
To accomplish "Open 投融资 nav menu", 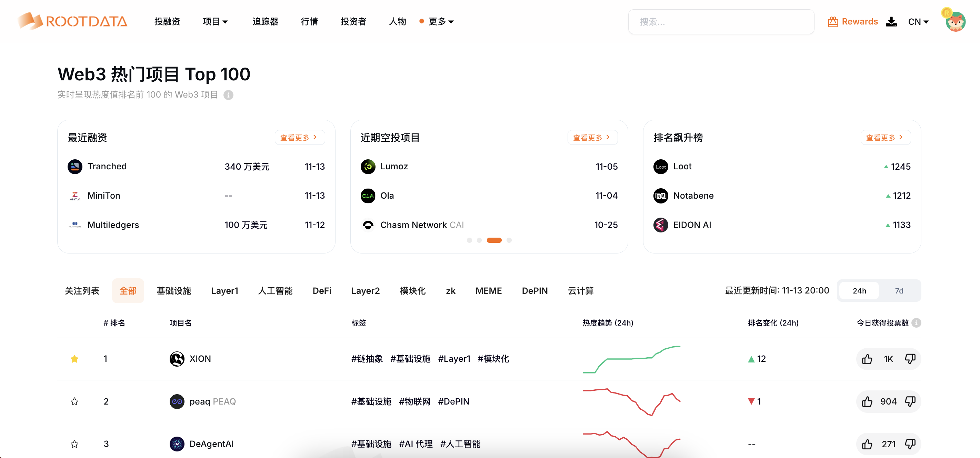I will 167,22.
